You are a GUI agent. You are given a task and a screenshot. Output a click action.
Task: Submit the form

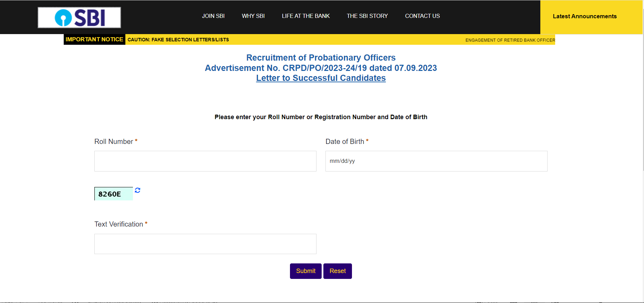tap(306, 271)
